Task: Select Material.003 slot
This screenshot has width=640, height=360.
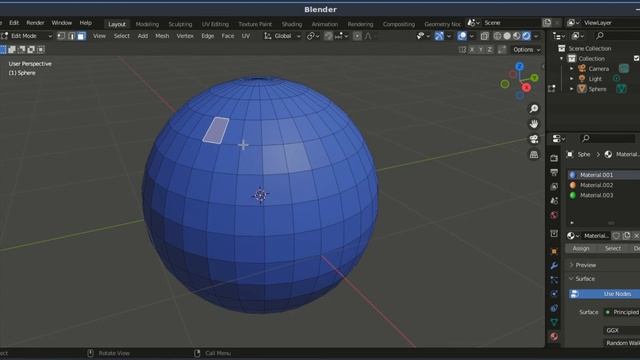Action: point(604,195)
